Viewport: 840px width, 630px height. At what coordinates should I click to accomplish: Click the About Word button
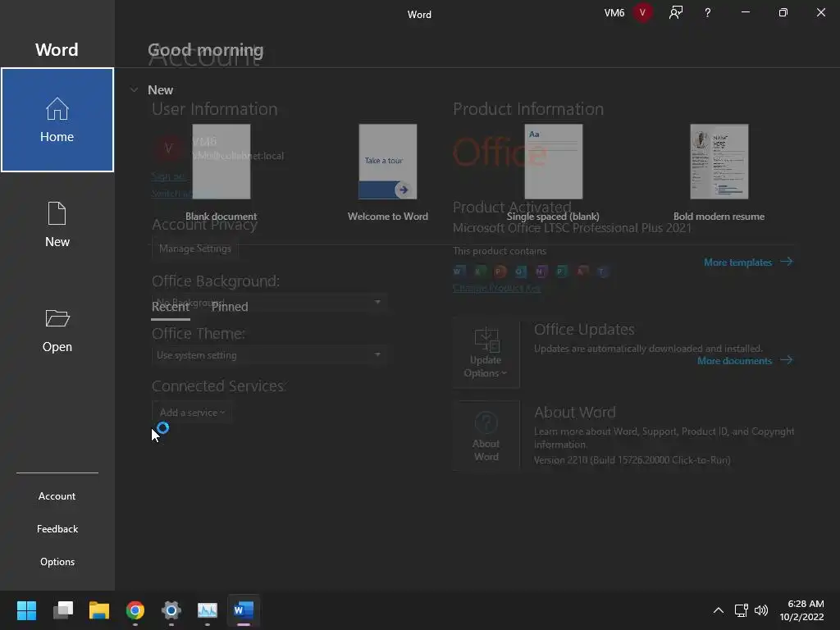tap(486, 436)
